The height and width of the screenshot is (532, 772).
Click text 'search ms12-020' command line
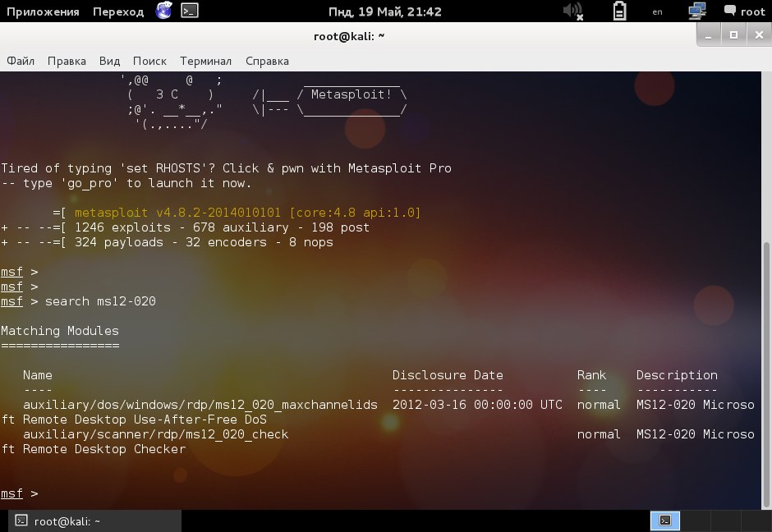tap(100, 301)
